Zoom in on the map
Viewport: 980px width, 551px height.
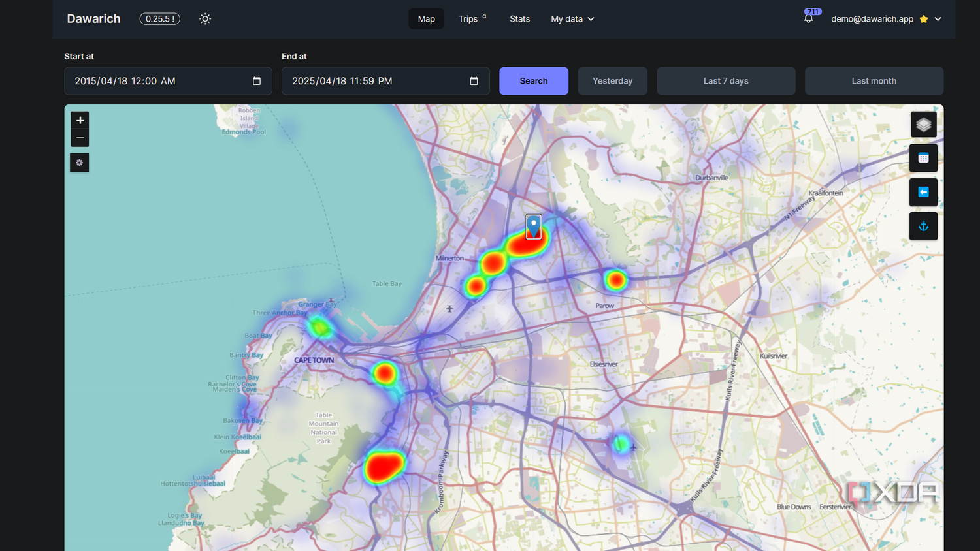click(80, 120)
